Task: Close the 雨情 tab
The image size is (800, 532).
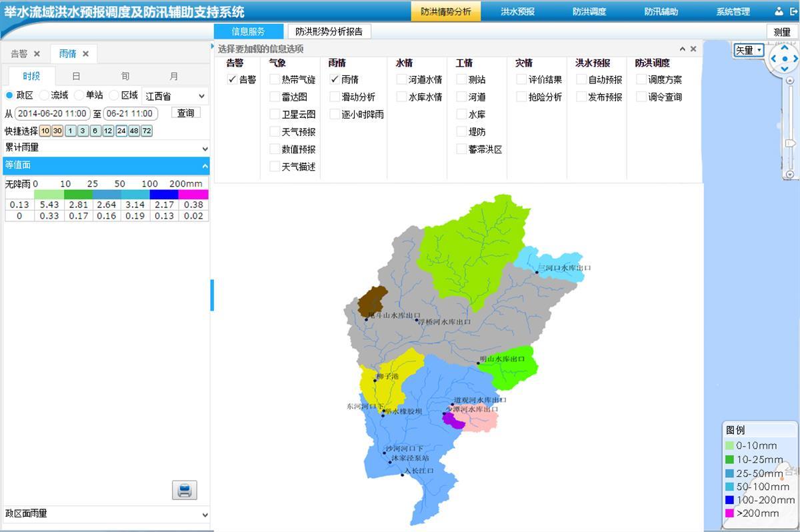Action: (x=86, y=54)
